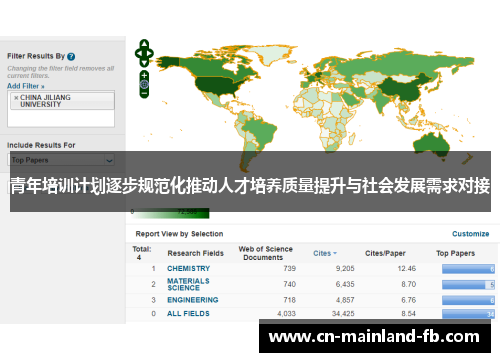Image resolution: width=500 pixels, height=362 pixels.
Task: Click the All Fields top papers bar
Action: click(468, 314)
